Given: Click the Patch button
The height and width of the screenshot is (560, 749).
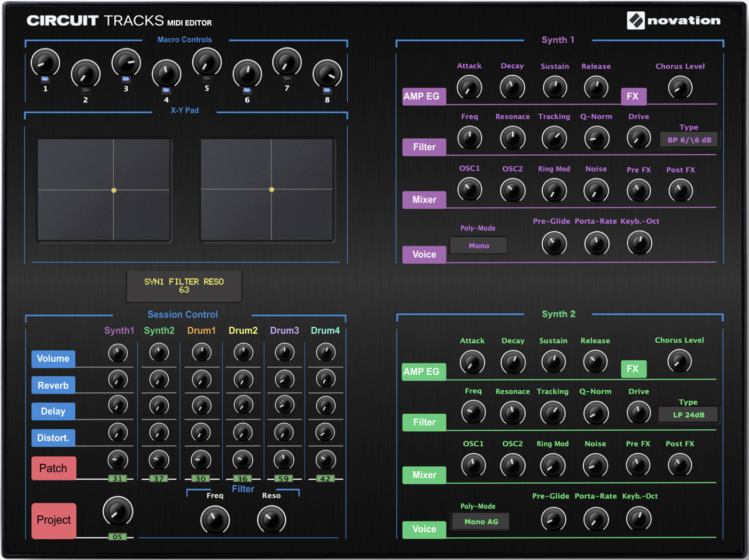Looking at the screenshot, I should point(53,468).
